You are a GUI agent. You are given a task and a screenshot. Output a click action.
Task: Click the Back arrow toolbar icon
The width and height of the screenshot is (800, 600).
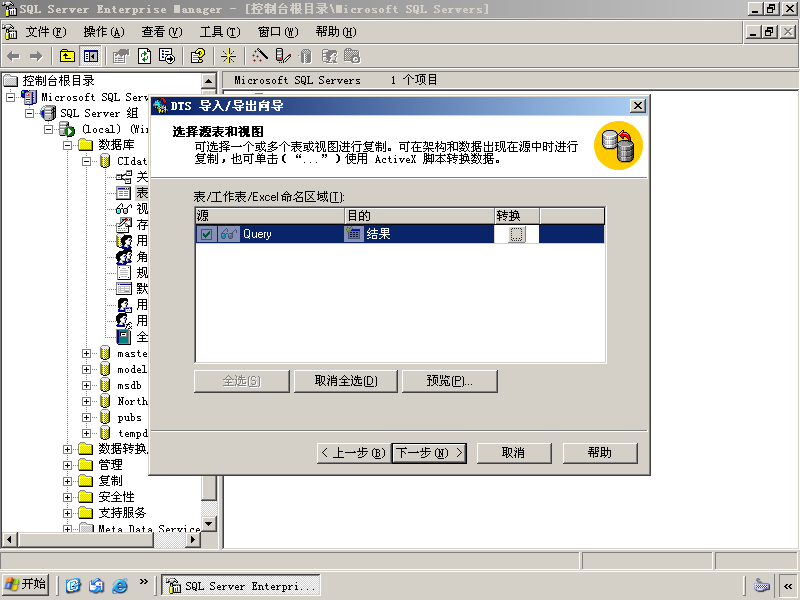(14, 56)
